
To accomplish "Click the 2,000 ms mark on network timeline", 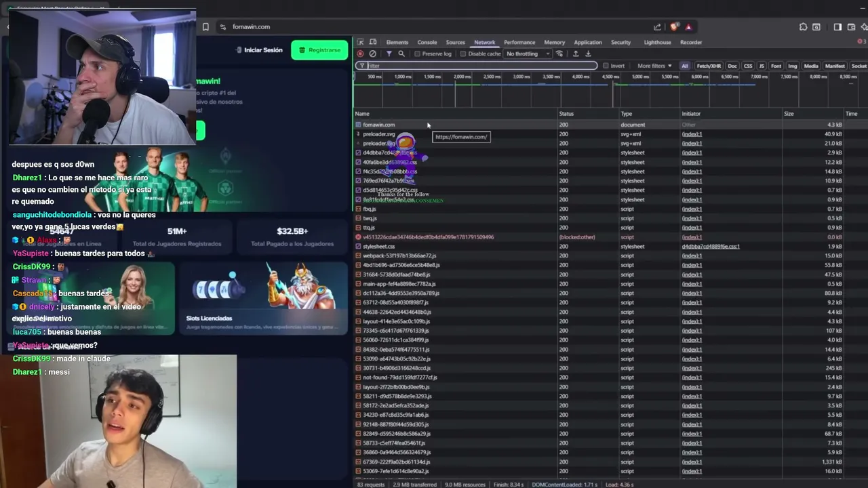I will pyautogui.click(x=462, y=77).
